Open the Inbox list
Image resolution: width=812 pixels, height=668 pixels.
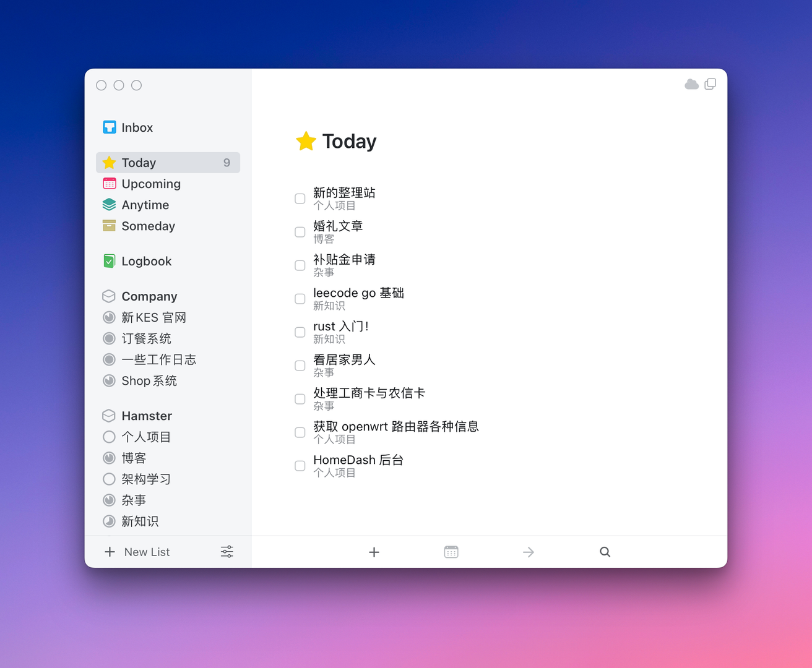(x=137, y=127)
